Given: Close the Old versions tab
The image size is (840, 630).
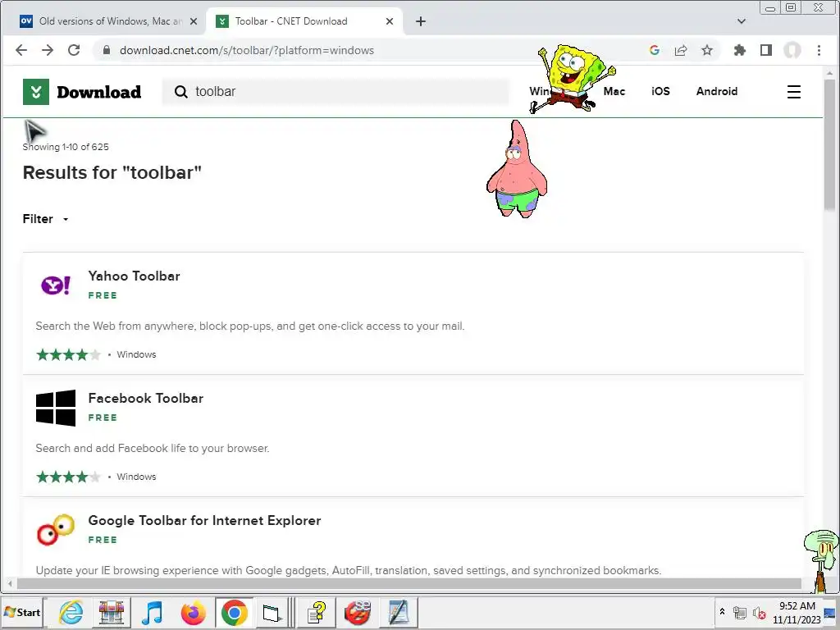Looking at the screenshot, I should (194, 21).
